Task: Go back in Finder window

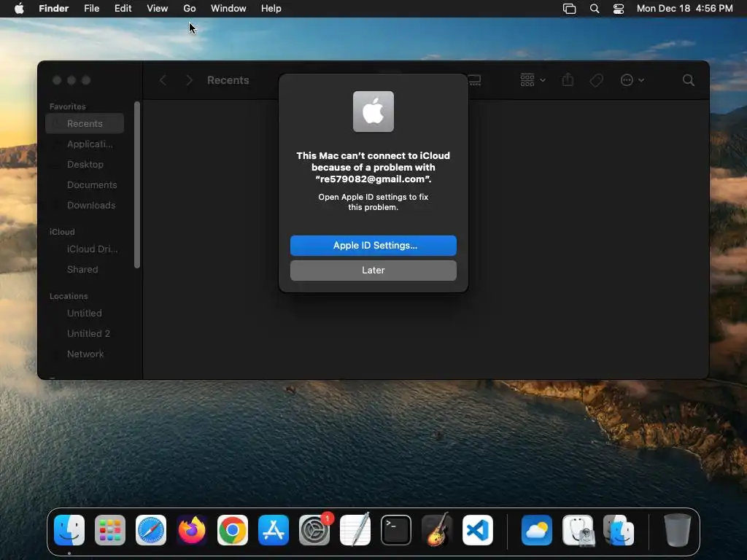Action: (163, 80)
